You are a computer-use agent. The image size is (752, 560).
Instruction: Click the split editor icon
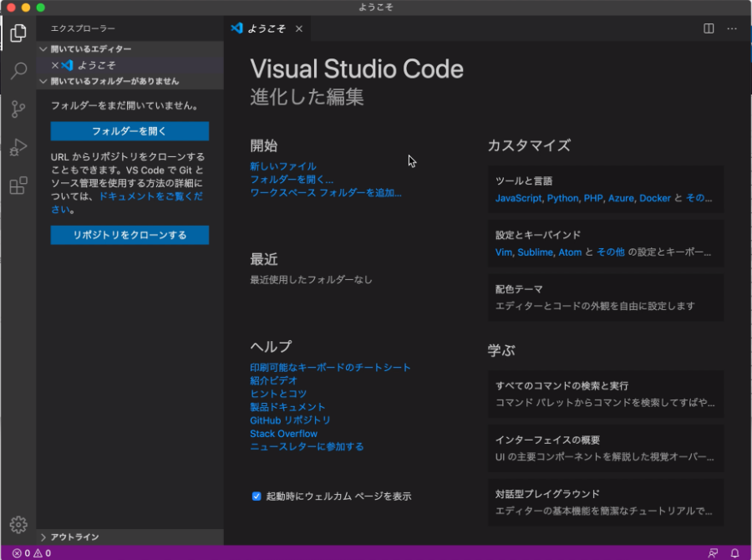coord(709,28)
